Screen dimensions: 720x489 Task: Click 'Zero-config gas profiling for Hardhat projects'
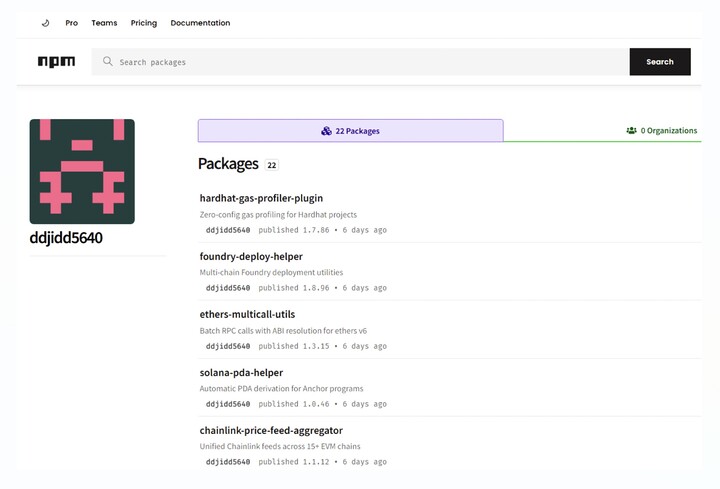point(278,214)
